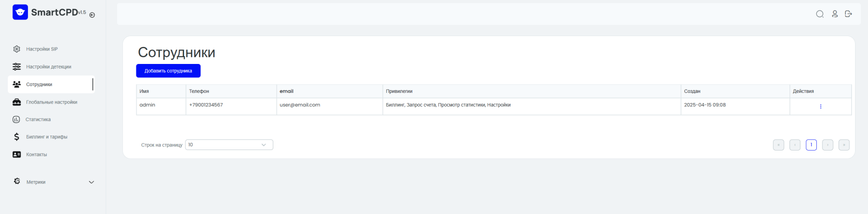Click Добавить сотрудника button
Screen dimensions: 868x214
[x=168, y=71]
